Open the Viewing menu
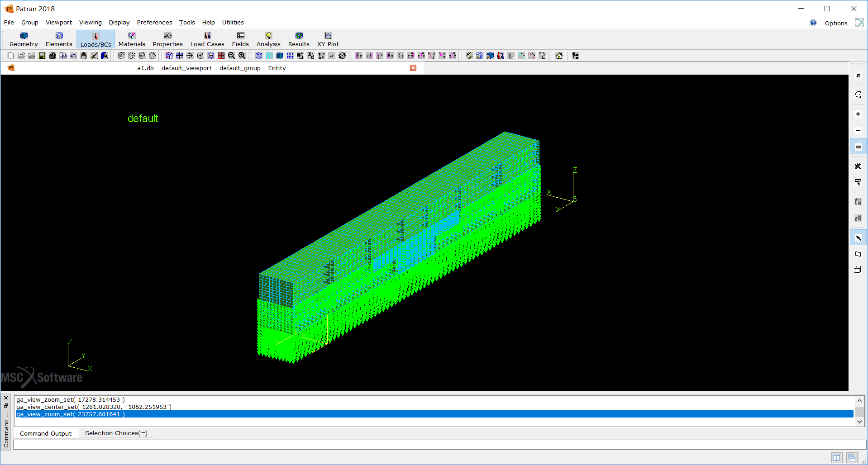 coord(90,23)
